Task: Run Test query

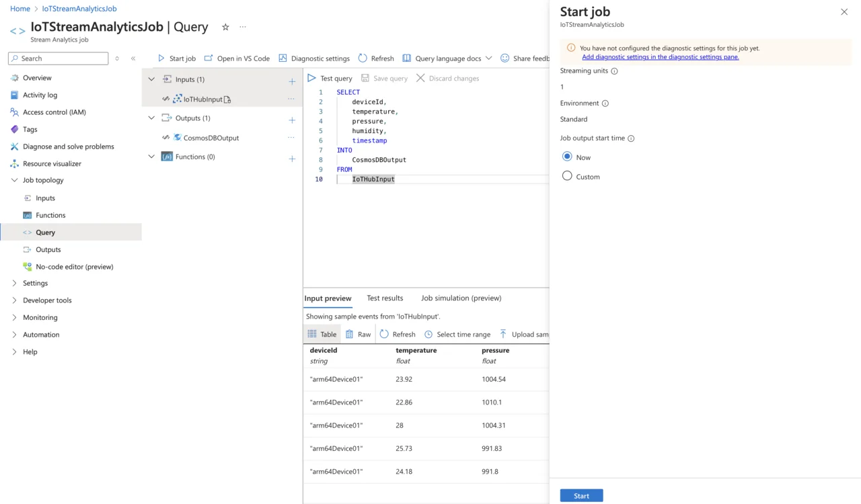Action: pos(330,78)
